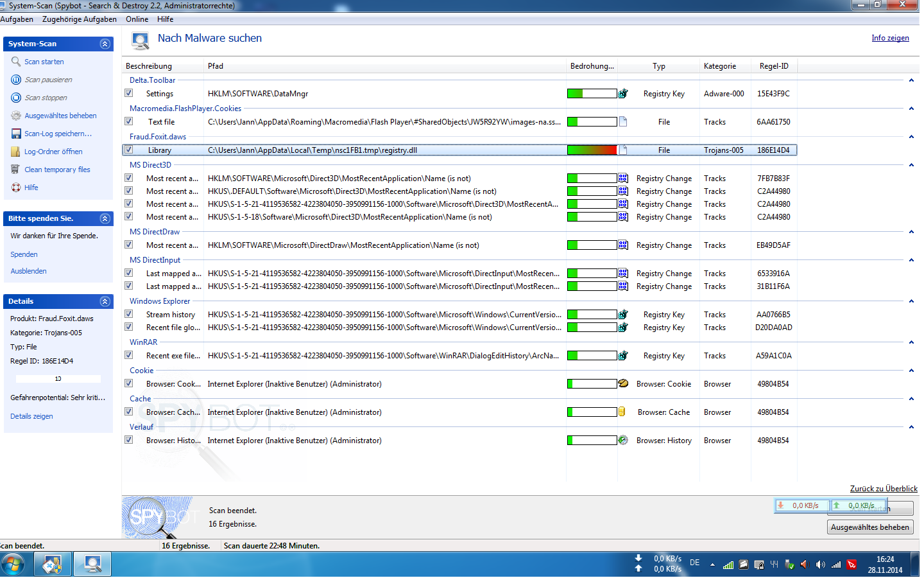Click the Details zeigen link
The height and width of the screenshot is (578, 924).
click(31, 416)
